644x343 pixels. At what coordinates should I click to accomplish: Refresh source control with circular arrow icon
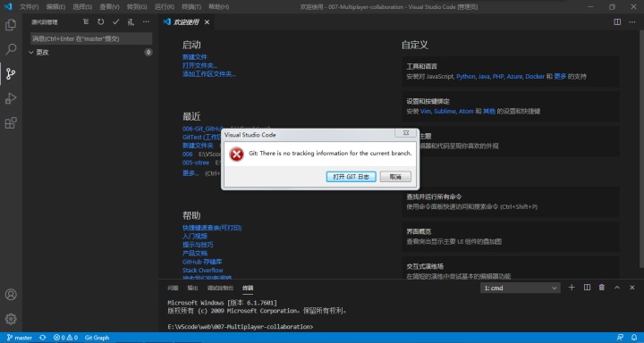tap(100, 22)
